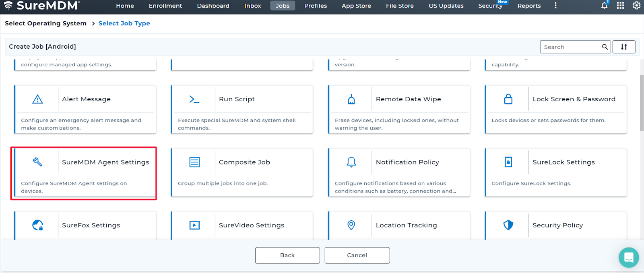Select the Notification Policy bell icon
Viewport: 644px width, 273px height.
(x=351, y=162)
